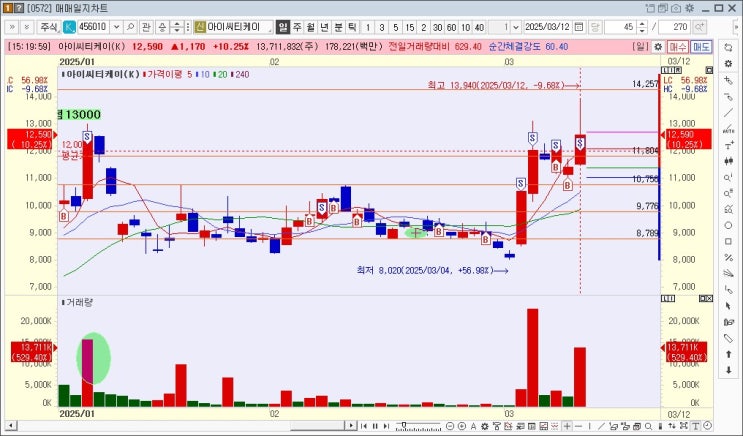
Task: Open title bar settings gear icon
Action: point(689,8)
